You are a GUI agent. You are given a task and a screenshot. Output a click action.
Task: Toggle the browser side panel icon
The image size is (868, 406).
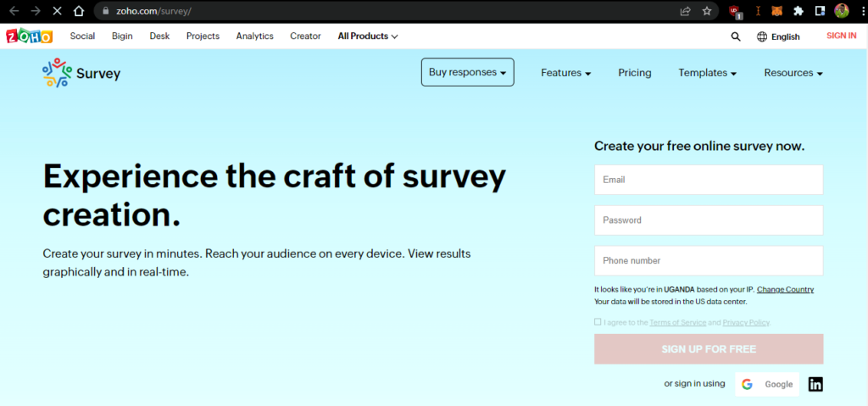pyautogui.click(x=820, y=10)
